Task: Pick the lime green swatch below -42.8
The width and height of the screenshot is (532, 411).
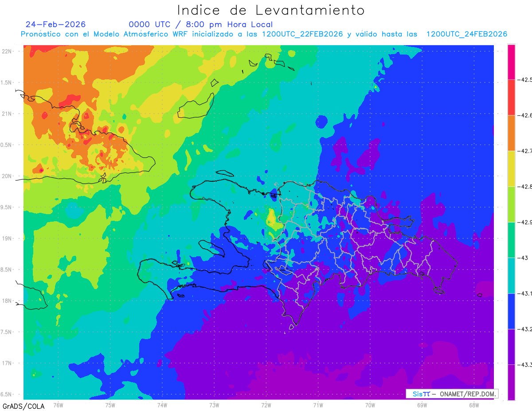Action: point(511,204)
